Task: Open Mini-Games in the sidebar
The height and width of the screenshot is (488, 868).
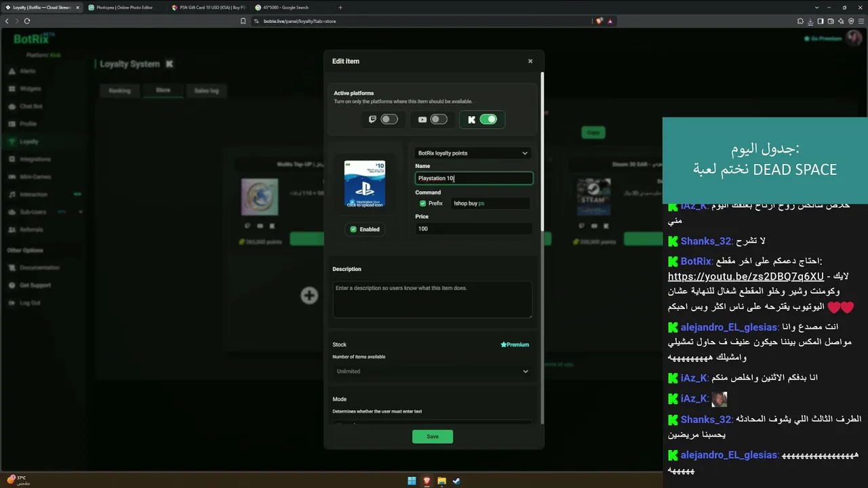Action: (35, 177)
